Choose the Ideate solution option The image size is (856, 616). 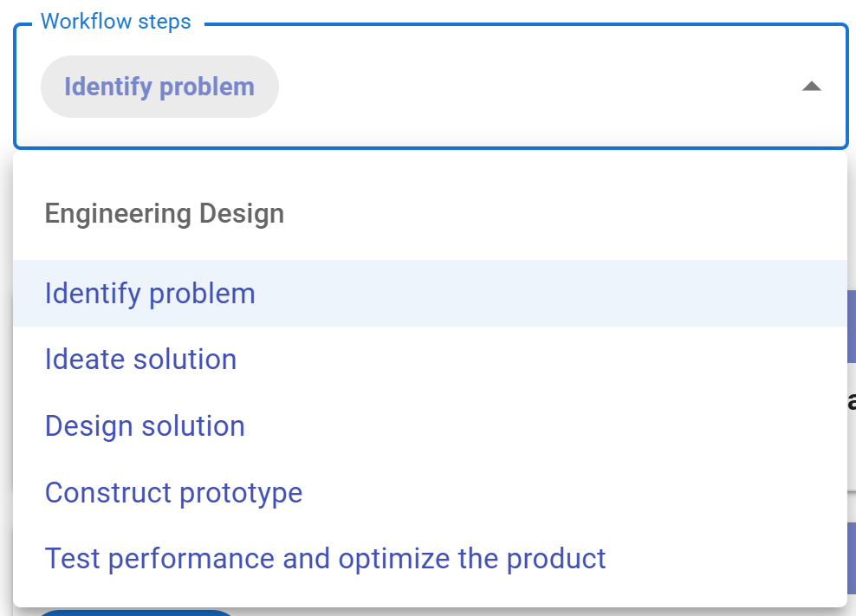point(140,360)
